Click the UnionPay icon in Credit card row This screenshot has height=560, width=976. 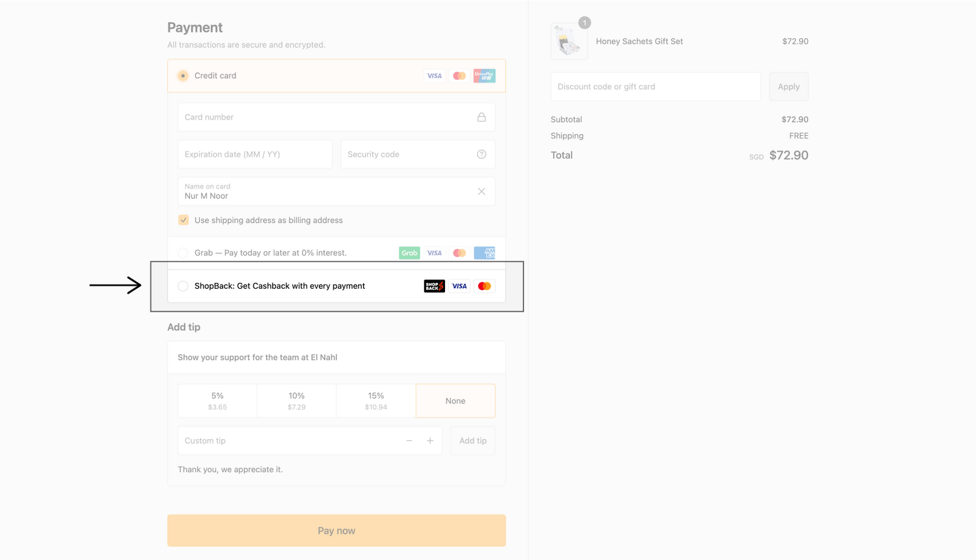[484, 76]
